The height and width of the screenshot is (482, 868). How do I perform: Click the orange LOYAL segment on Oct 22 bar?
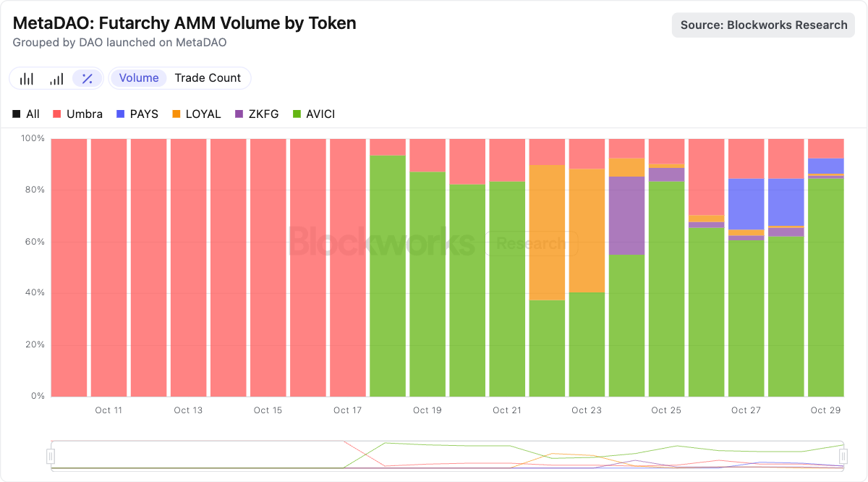click(547, 232)
